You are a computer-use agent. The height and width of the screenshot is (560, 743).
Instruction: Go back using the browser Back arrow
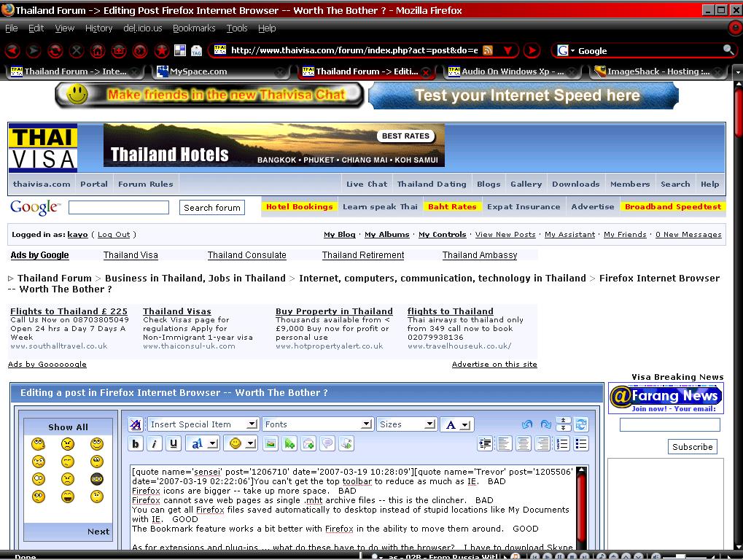tap(13, 50)
